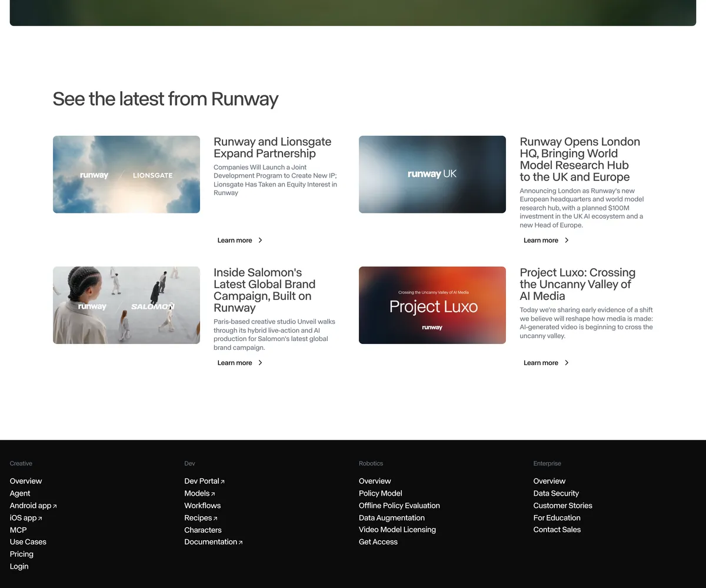This screenshot has width=706, height=588.
Task: Click the Contact Sales footer link
Action: 557,530
